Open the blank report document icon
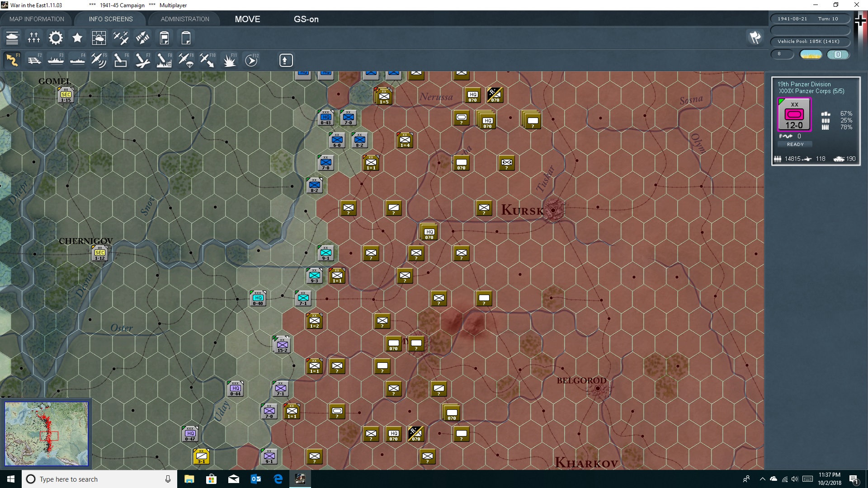This screenshot has height=488, width=868. [186, 38]
